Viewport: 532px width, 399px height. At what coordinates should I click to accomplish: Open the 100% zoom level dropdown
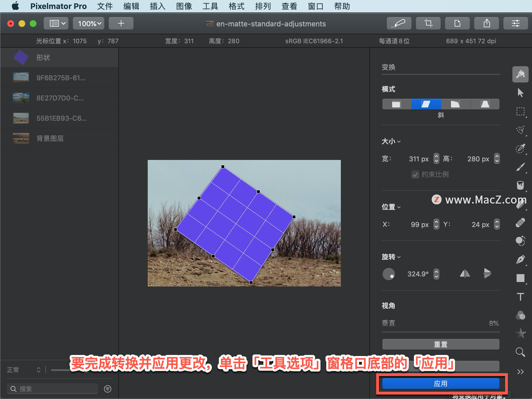tap(89, 23)
